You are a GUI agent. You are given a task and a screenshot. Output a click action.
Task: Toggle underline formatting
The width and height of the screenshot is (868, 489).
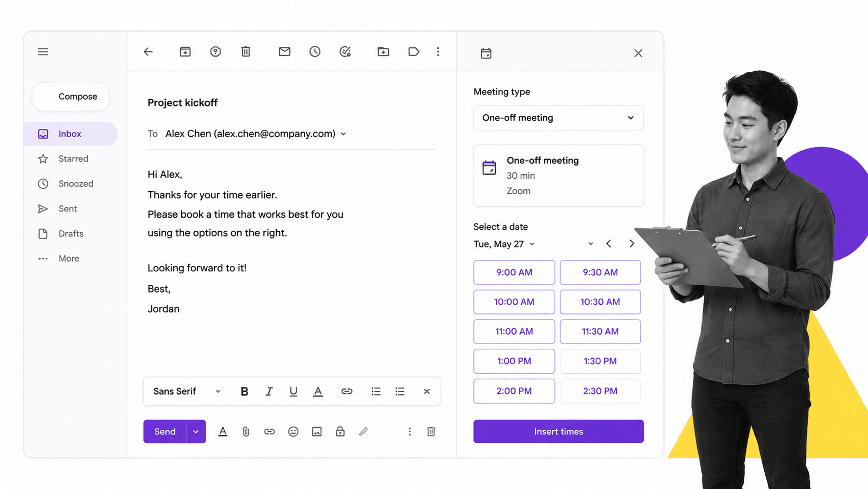pos(293,391)
